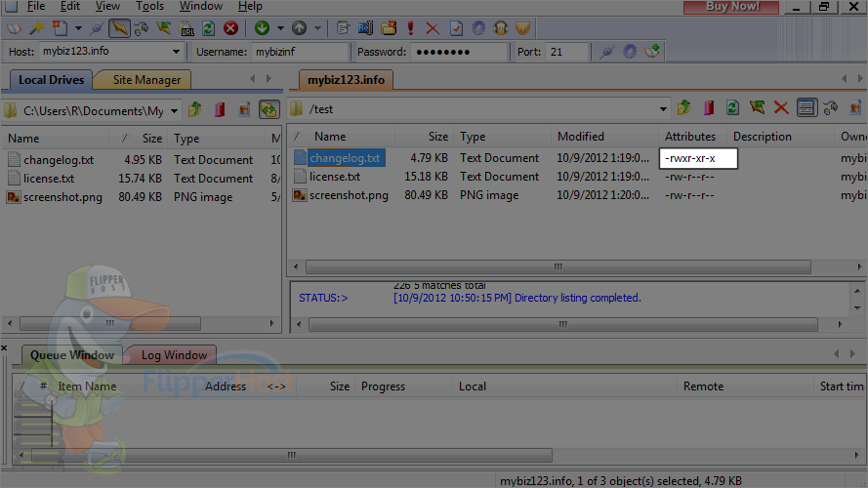The image size is (868, 488).
Task: Click the Quick Connect plug icon in main toolbar
Action: tap(97, 27)
